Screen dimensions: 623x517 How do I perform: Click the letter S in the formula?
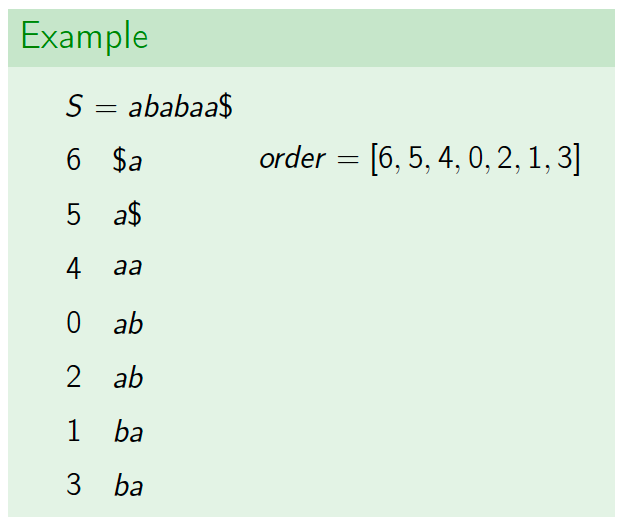point(74,106)
